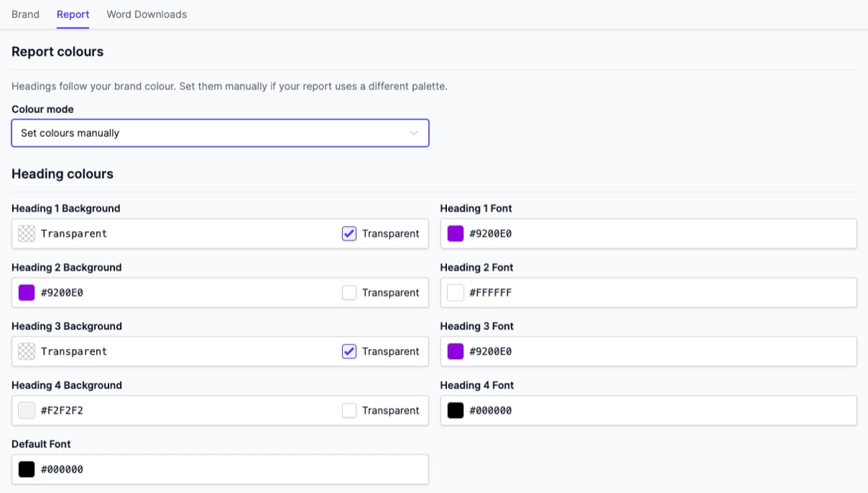Click Heading 4 Font black swatch
The height and width of the screenshot is (493, 868).
(456, 410)
